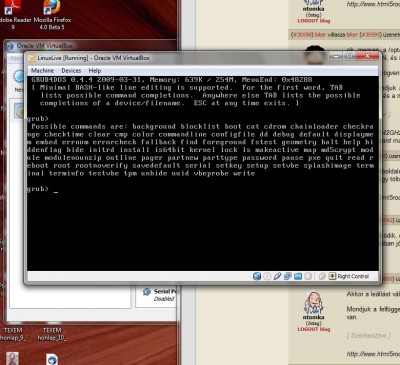The width and height of the screenshot is (400, 365).
Task: Click the New machine icon in VirtualBox Manager
Action: (18, 77)
